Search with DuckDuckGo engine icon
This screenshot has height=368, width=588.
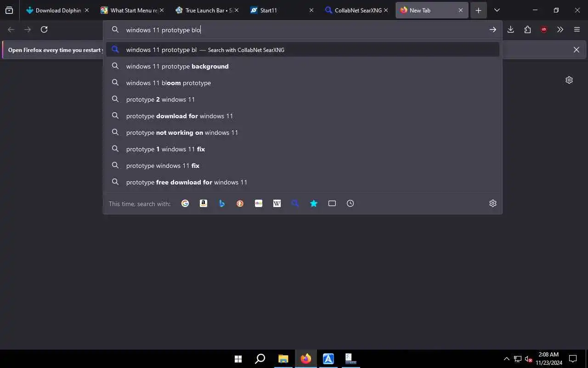(240, 203)
